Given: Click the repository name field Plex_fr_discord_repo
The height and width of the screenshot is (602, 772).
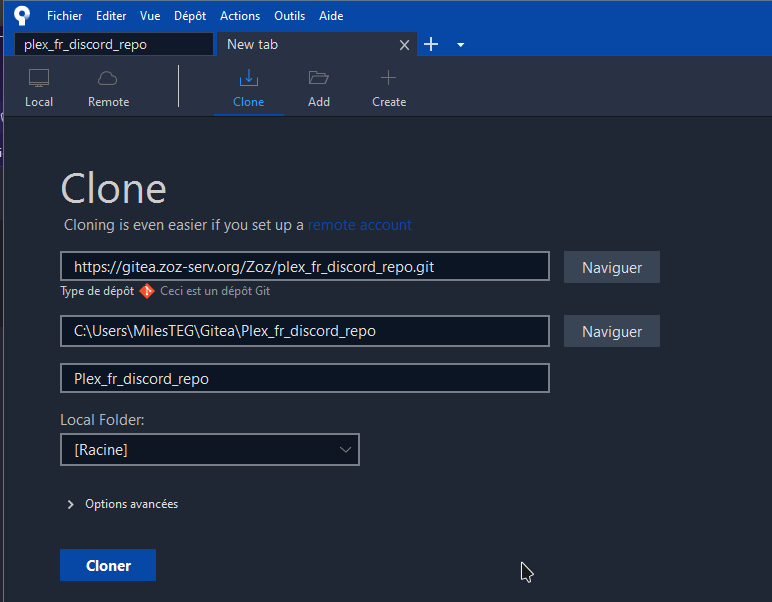Looking at the screenshot, I should tap(305, 378).
